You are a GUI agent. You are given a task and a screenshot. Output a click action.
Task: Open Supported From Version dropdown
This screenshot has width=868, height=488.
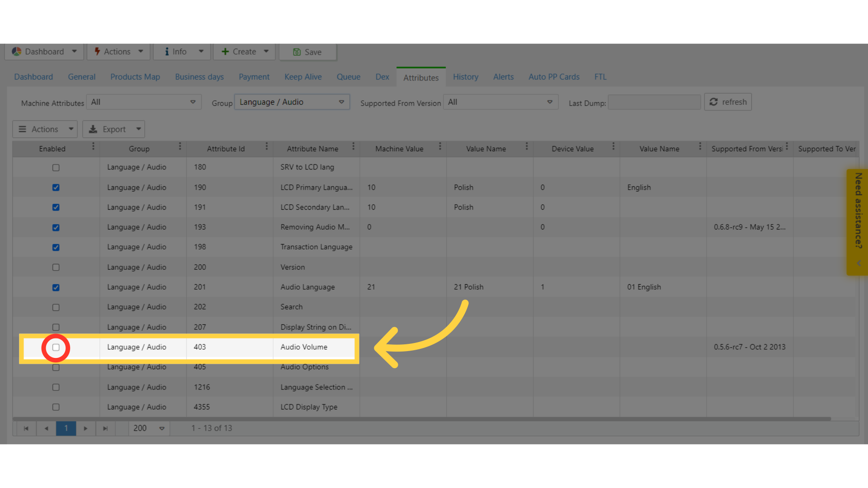(501, 102)
